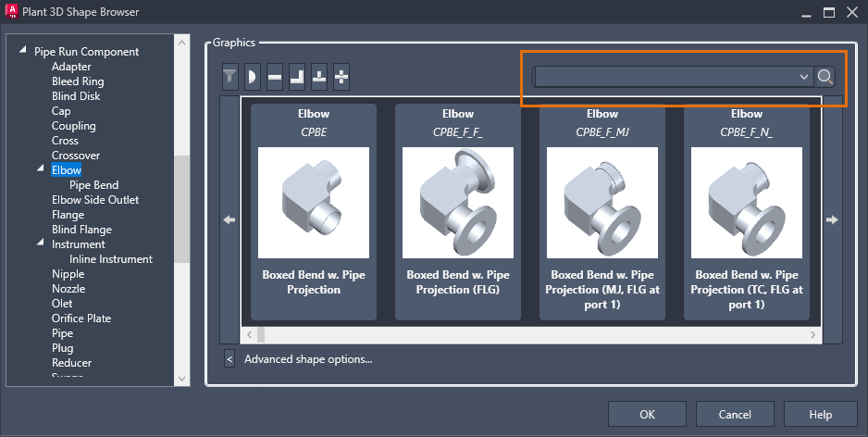
Task: Click the Advanced shape options label
Action: click(x=308, y=359)
